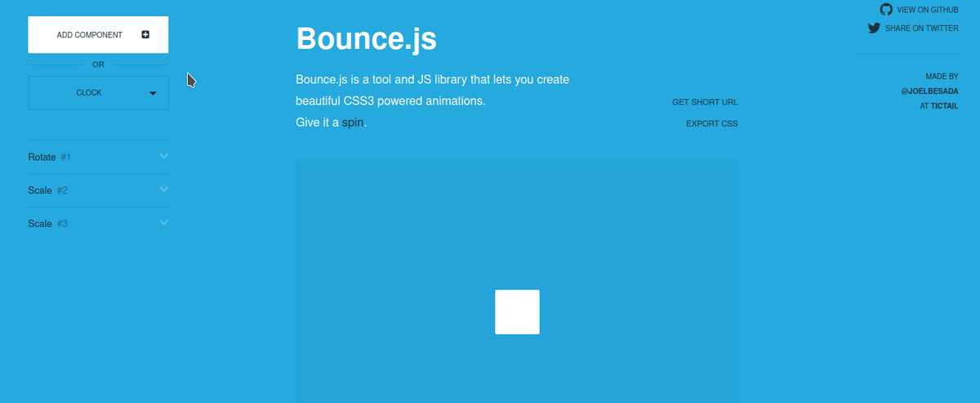Viewport: 980px width, 403px height.
Task: Open the @JOELBESADA profile link
Action: (x=929, y=91)
